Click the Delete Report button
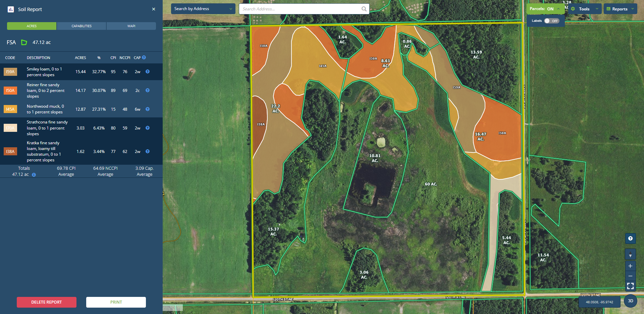This screenshot has width=644, height=314. click(x=47, y=302)
